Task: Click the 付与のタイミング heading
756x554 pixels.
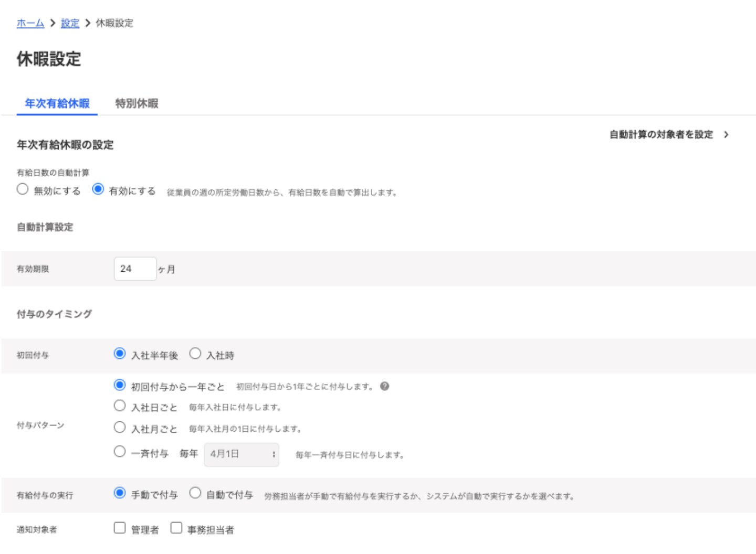Action: click(55, 314)
